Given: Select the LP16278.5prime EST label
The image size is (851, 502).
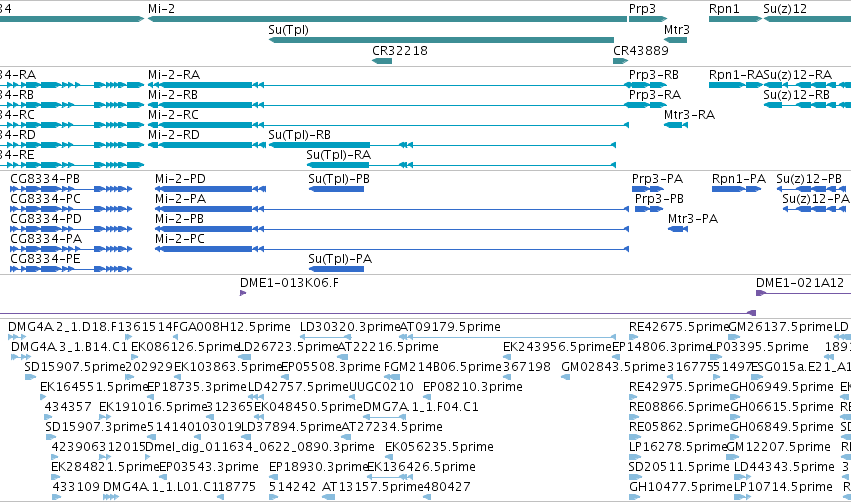Looking at the screenshot, I should coord(677,447).
